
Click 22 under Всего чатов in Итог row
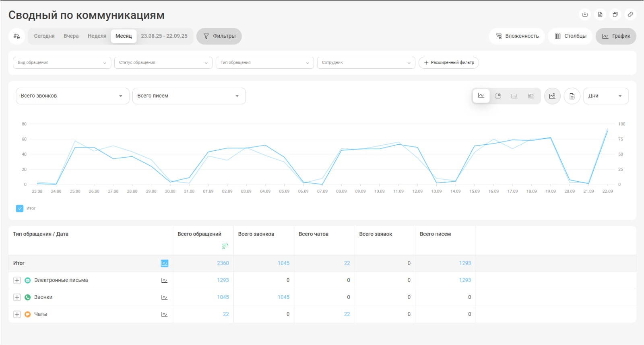347,263
